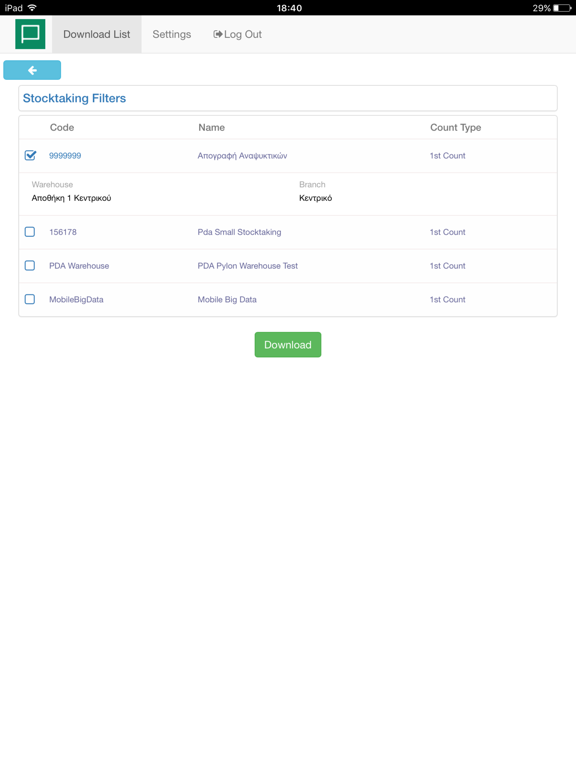This screenshot has height=768, width=576.
Task: Tap the battery indicator icon
Action: point(562,8)
